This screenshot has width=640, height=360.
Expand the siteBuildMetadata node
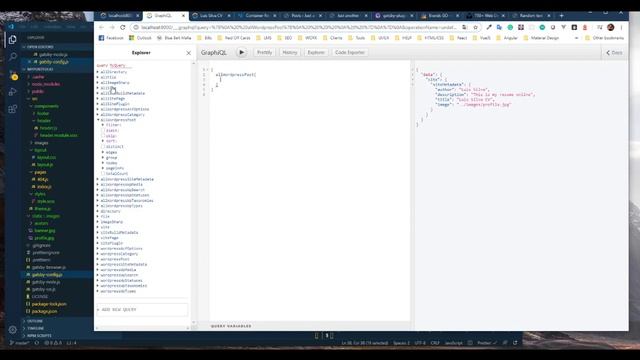[98, 232]
